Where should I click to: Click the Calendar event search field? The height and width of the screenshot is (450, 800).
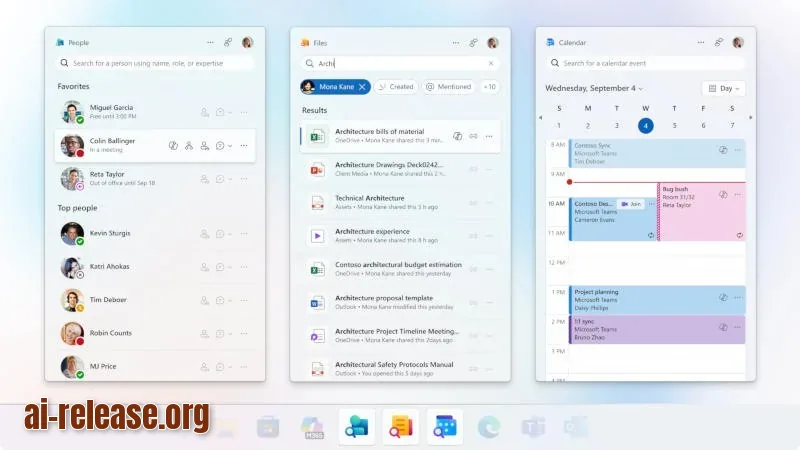click(645, 63)
